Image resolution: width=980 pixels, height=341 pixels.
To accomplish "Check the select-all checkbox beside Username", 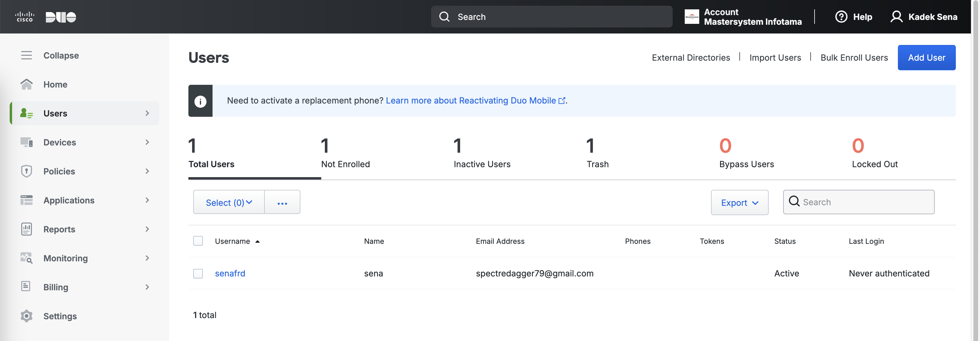I will point(198,241).
